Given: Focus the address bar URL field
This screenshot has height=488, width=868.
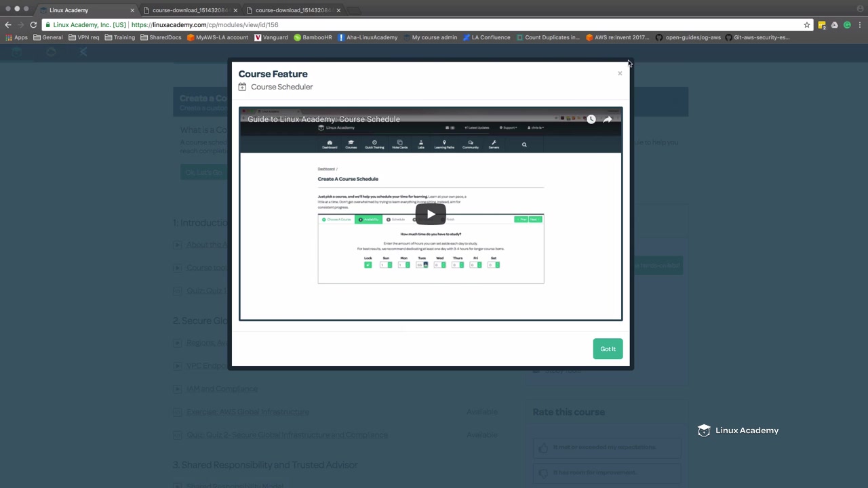Looking at the screenshot, I should (427, 24).
